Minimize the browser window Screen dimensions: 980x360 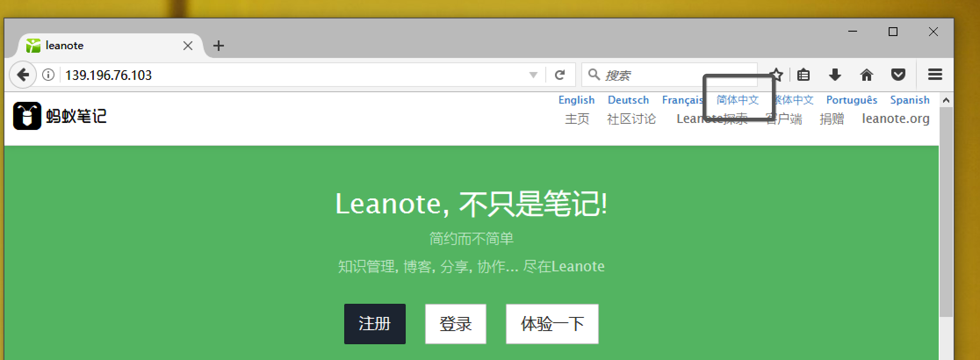tap(853, 32)
